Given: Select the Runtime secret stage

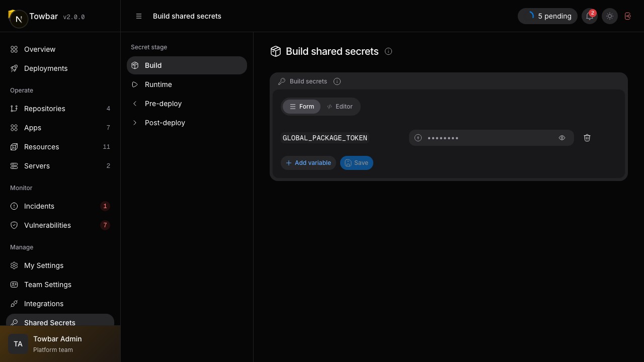Looking at the screenshot, I should point(187,84).
